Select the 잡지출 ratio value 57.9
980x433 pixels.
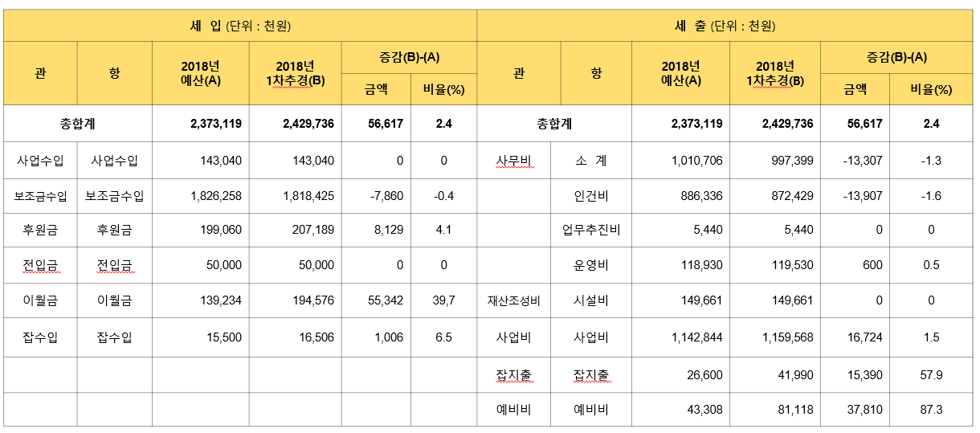click(931, 375)
